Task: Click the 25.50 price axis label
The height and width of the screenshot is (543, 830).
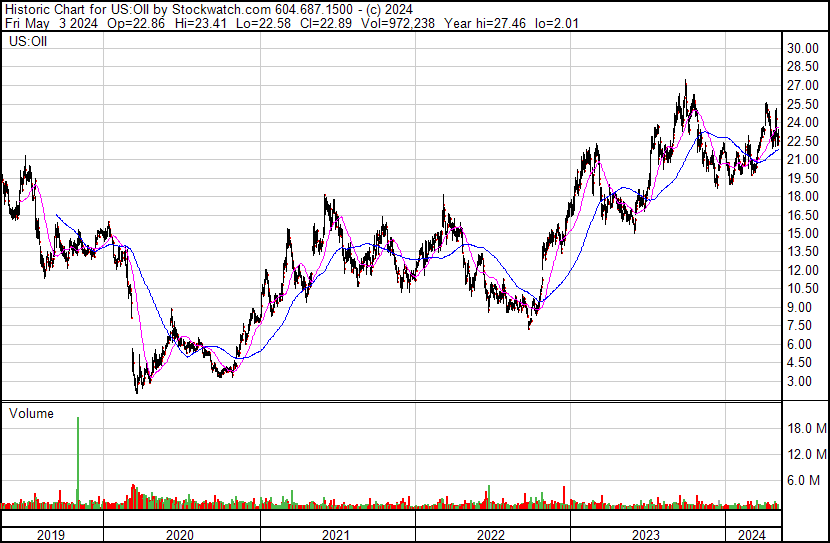Action: (803, 104)
